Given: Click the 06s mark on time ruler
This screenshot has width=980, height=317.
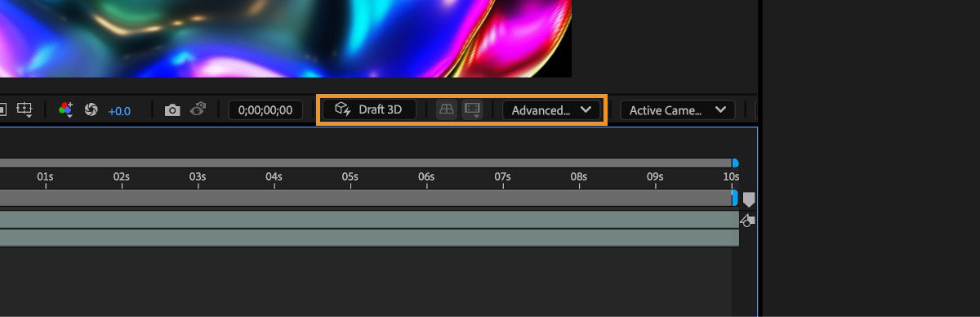Looking at the screenshot, I should coord(426,176).
